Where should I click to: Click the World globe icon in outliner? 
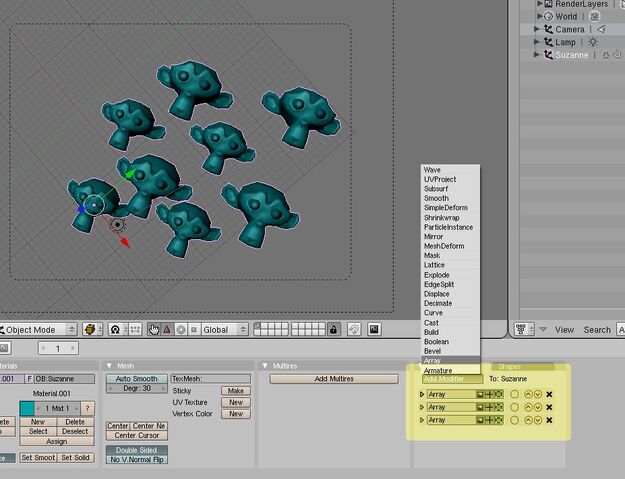pos(549,16)
